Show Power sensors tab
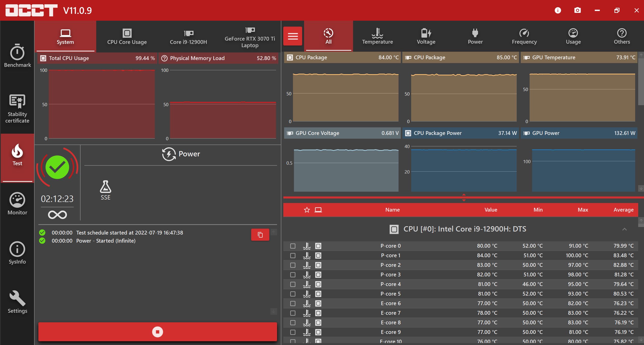Image resolution: width=644 pixels, height=345 pixels. [x=475, y=36]
